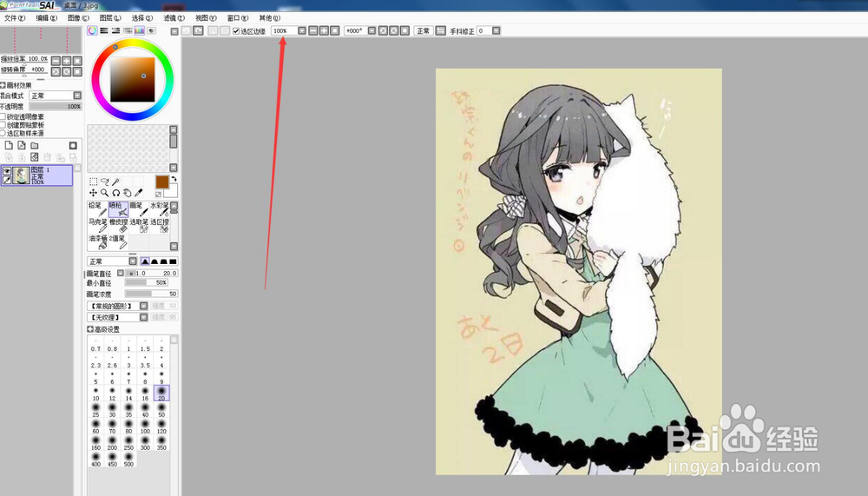This screenshot has width=868, height=496.
Task: Select the magic wand tool
Action: (x=115, y=182)
